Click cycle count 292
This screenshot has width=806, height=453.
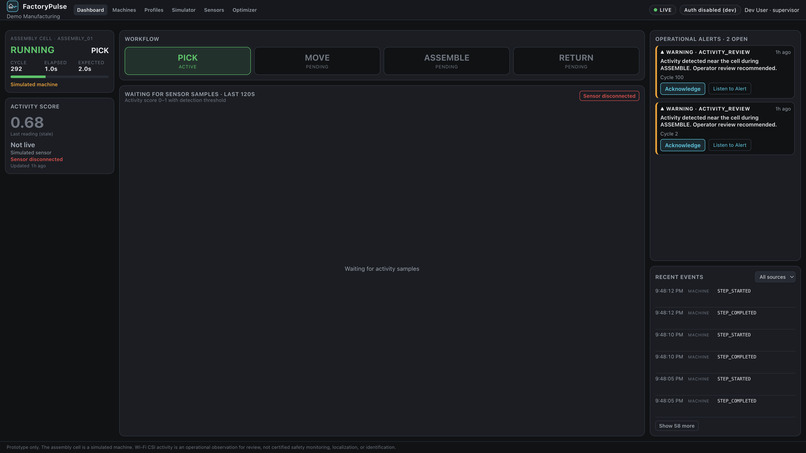(16, 69)
